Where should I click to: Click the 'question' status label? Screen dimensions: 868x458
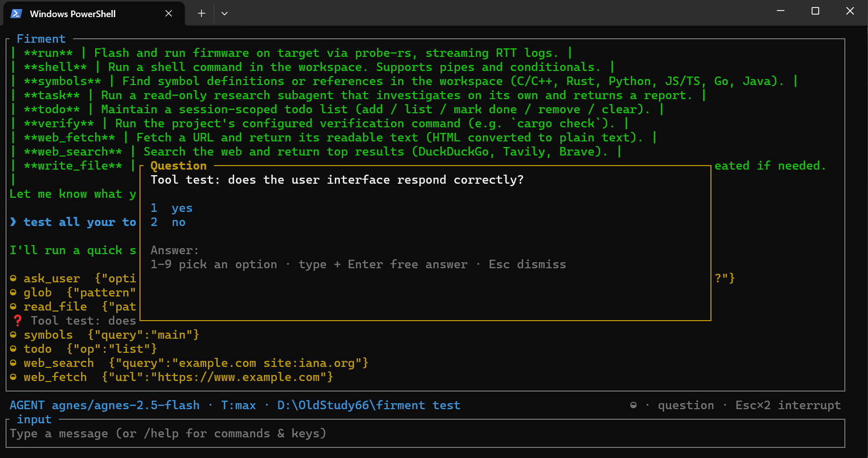coord(686,405)
